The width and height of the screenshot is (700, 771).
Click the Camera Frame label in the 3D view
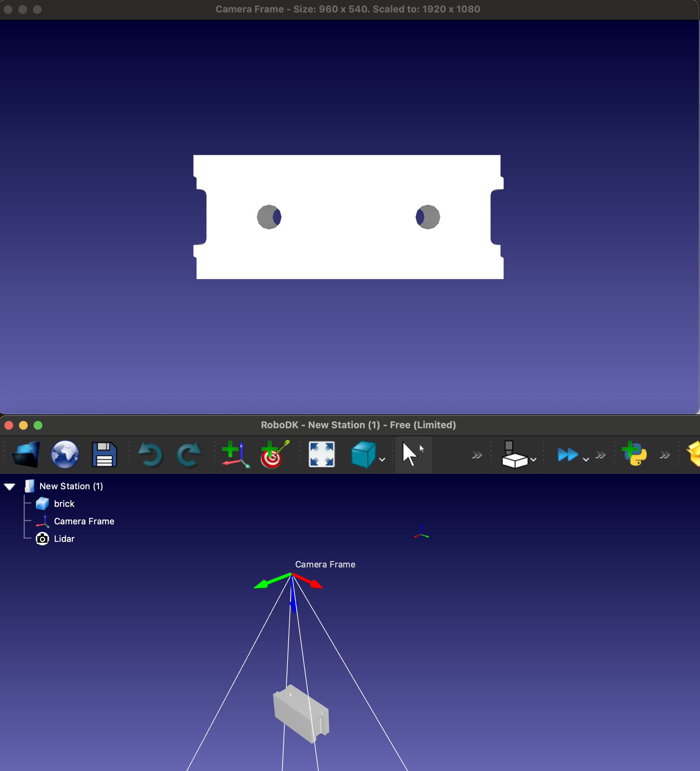(x=325, y=565)
